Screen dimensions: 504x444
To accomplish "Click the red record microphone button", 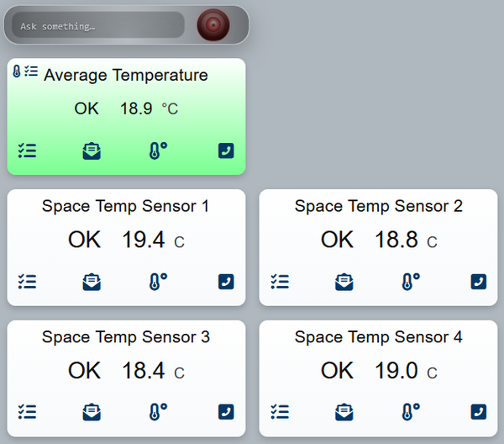I will tap(213, 24).
